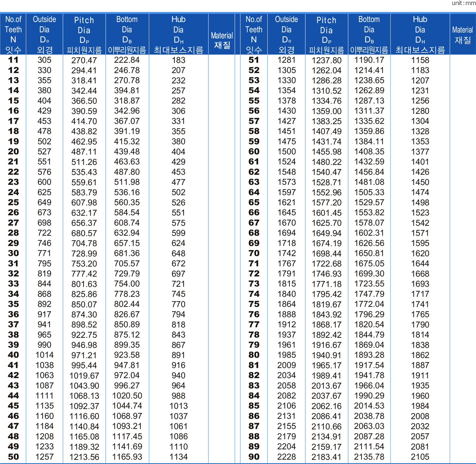Click the right table's 'Bottom Dia DB 이뿌리원지름' header

(x=369, y=34)
